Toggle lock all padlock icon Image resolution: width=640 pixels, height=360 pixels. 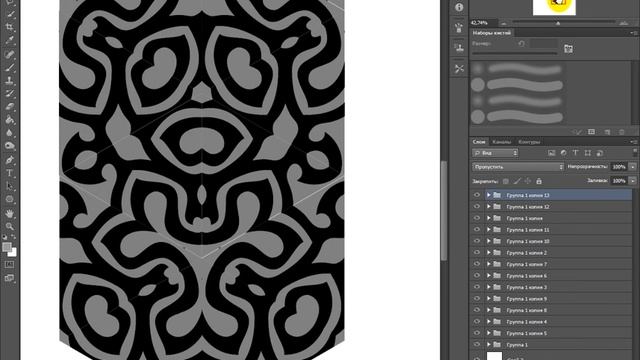(x=539, y=181)
